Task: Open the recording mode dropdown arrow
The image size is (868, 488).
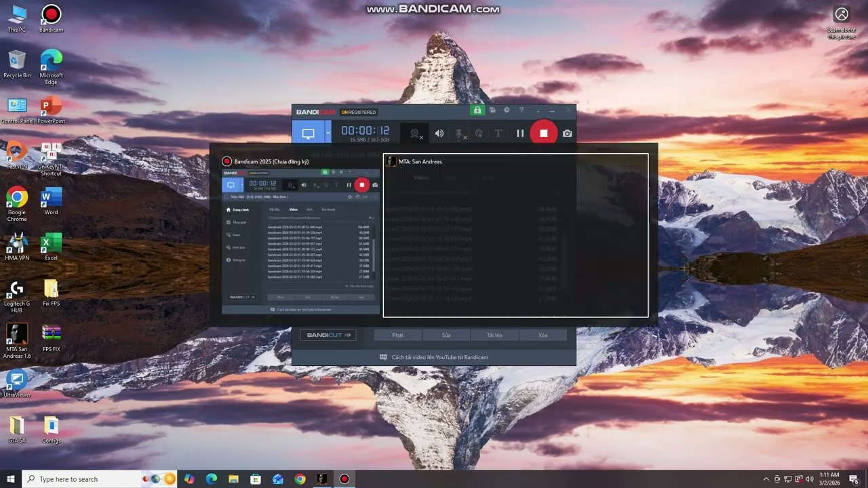Action: point(328,134)
